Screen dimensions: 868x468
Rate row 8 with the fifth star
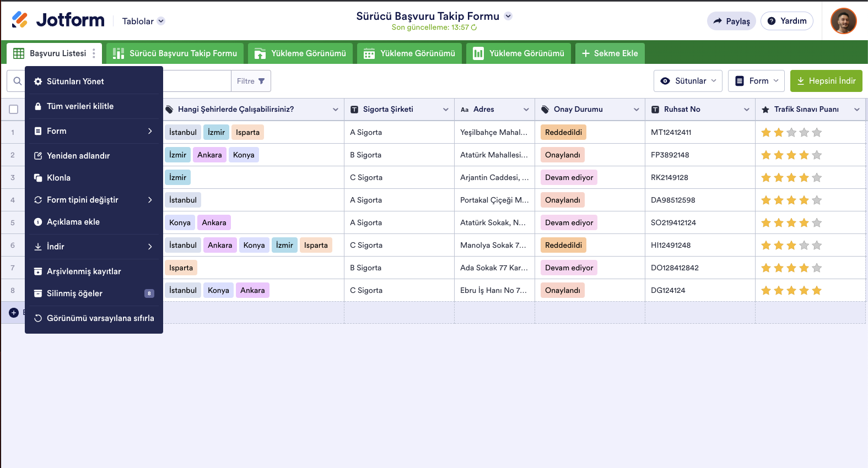tap(817, 291)
